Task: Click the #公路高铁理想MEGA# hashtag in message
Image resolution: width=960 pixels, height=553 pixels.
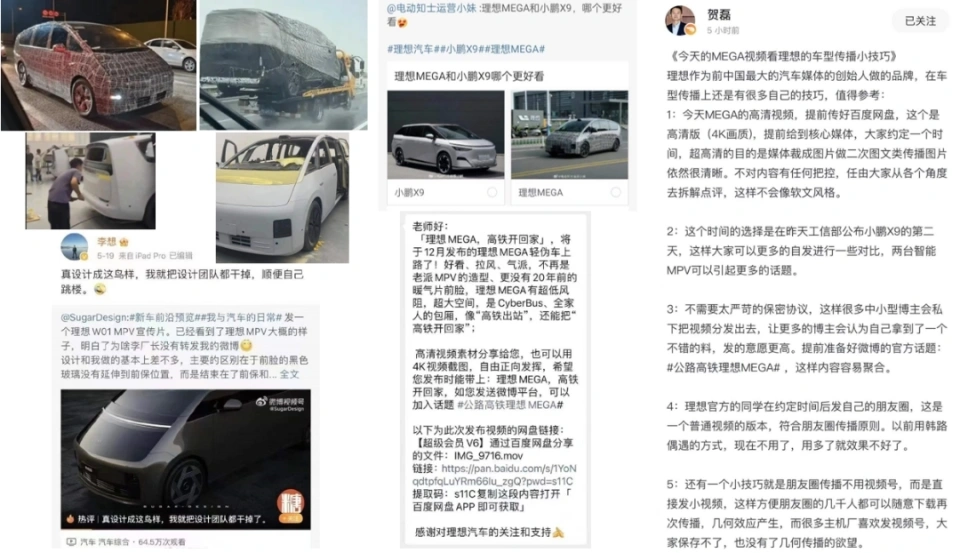Action: [x=510, y=405]
